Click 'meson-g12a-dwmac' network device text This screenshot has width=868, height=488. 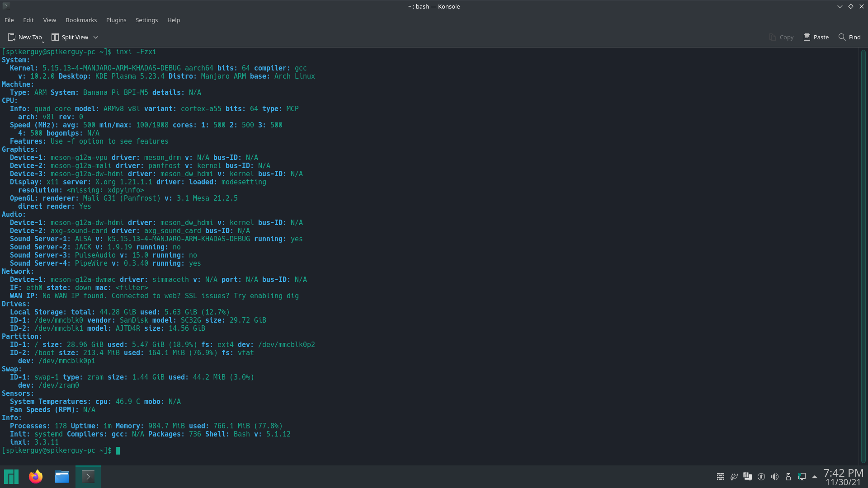(83, 280)
